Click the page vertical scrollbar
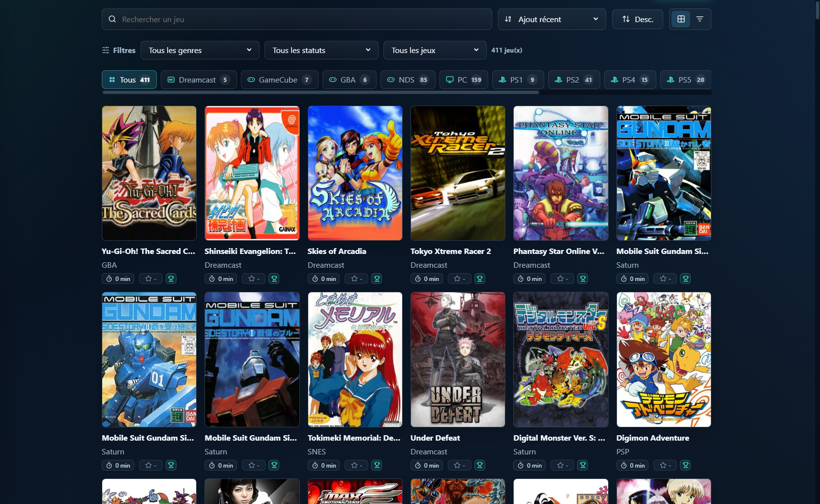Screen dimensions: 820x504 tap(817, 10)
